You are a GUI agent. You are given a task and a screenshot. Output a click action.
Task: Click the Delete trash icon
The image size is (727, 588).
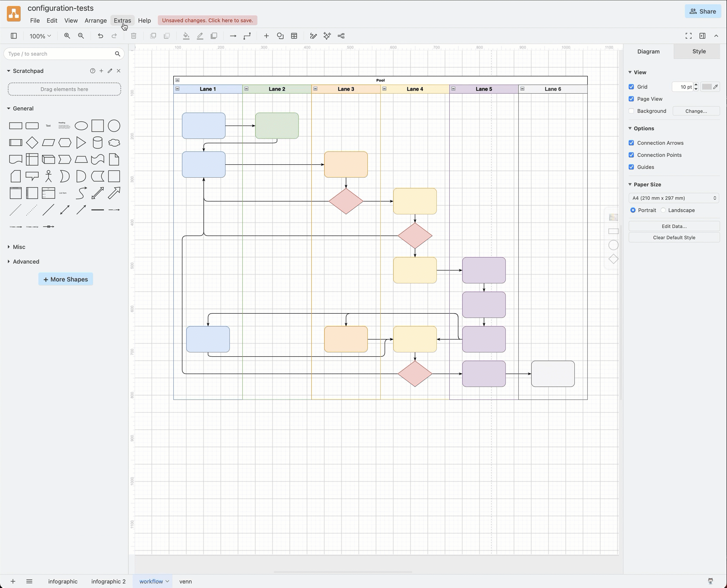pyautogui.click(x=134, y=36)
